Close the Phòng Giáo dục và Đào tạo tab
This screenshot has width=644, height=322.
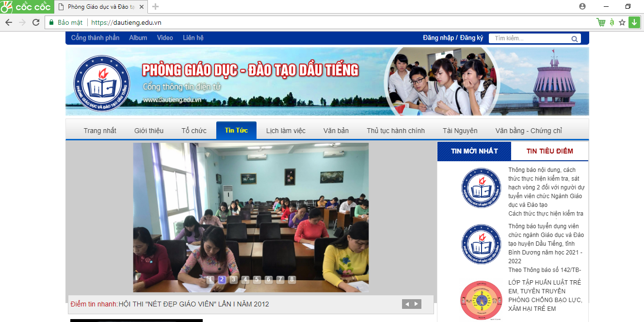tap(142, 7)
